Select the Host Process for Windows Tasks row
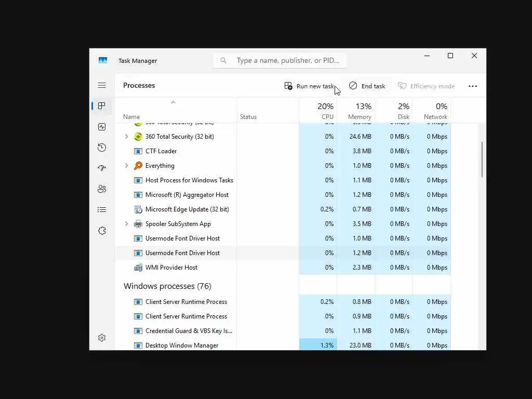The height and width of the screenshot is (399, 532). point(283,180)
